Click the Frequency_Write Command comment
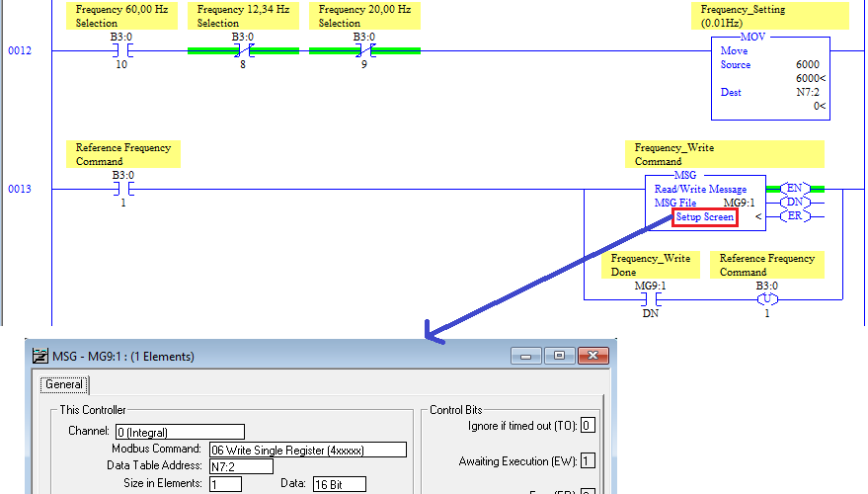Viewport: 868px width, 494px height. pos(725,154)
